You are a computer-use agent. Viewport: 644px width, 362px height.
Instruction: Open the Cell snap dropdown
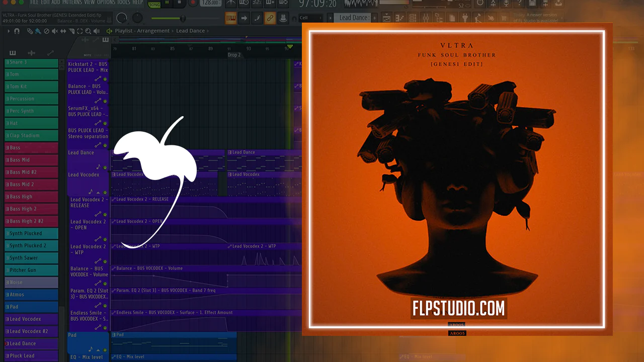click(310, 18)
